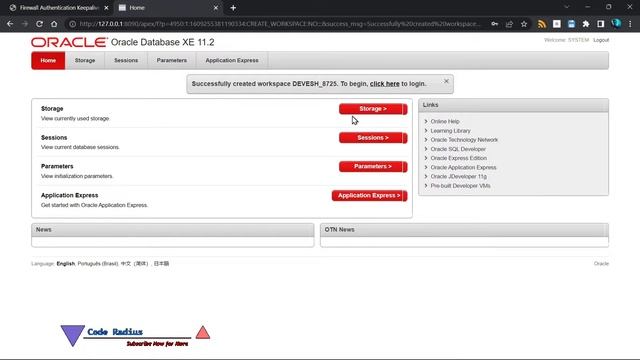Click the News panel header

[x=173, y=230]
